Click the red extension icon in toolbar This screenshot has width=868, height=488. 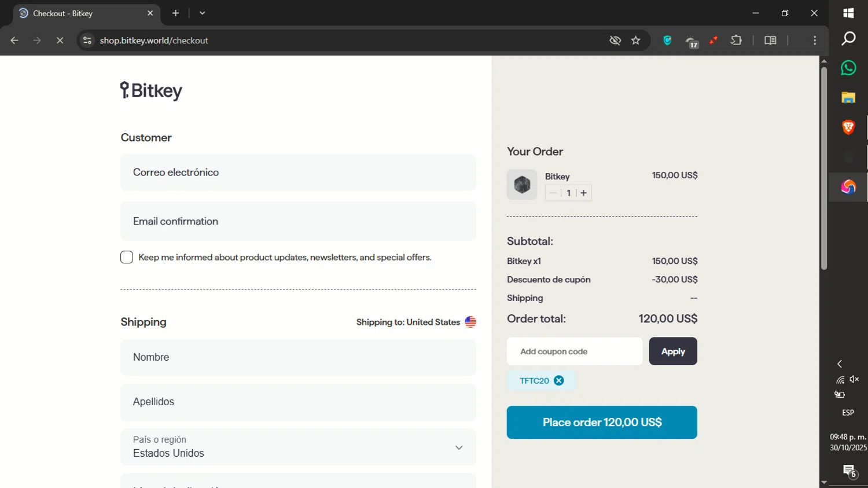click(x=713, y=41)
